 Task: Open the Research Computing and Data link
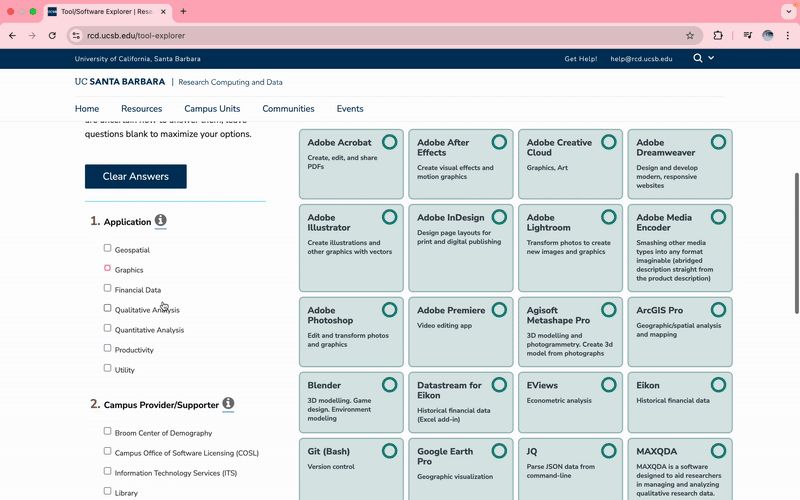click(230, 82)
